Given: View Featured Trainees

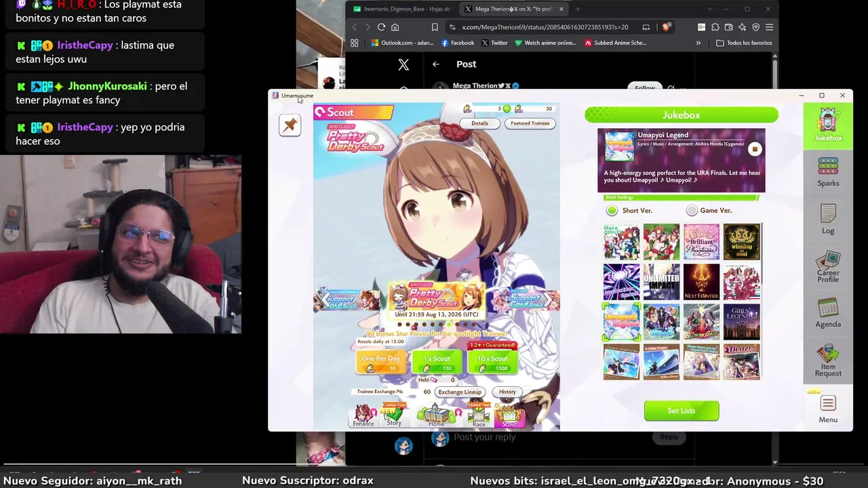Looking at the screenshot, I should tap(530, 123).
